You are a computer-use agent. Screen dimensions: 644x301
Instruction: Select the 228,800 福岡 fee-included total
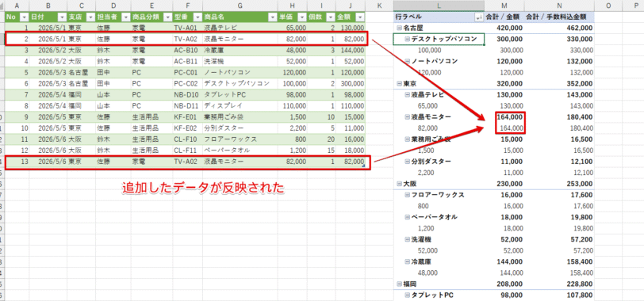pyautogui.click(x=559, y=284)
